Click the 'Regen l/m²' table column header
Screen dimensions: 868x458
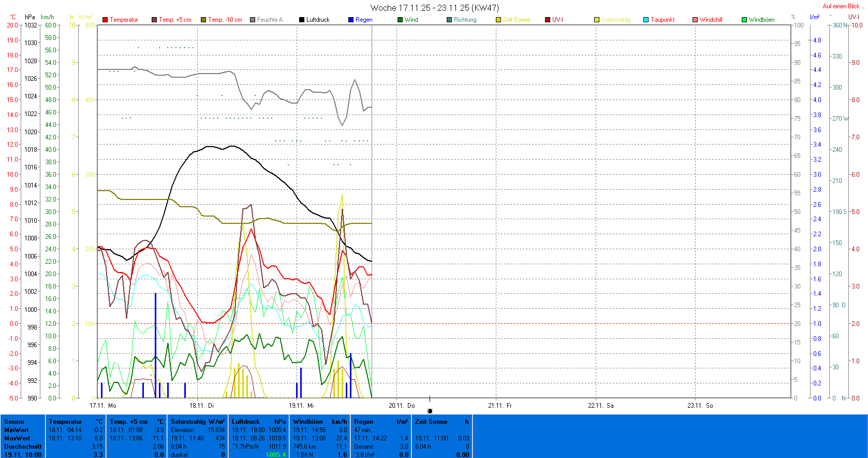point(380,422)
